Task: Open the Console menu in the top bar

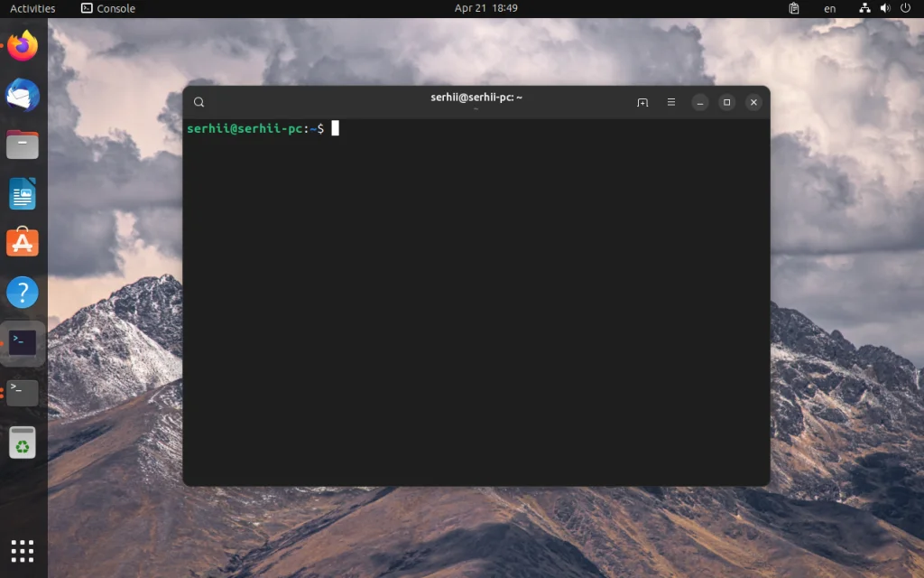Action: click(108, 8)
